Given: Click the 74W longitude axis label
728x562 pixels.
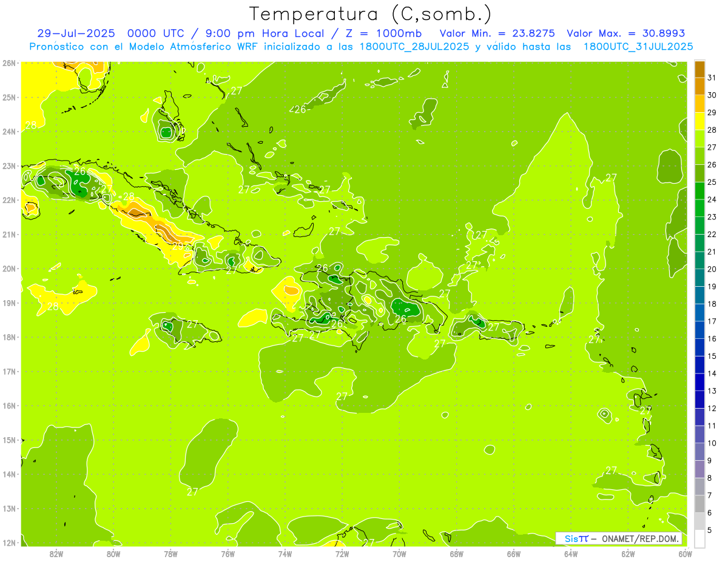Looking at the screenshot, I should coord(285,554).
